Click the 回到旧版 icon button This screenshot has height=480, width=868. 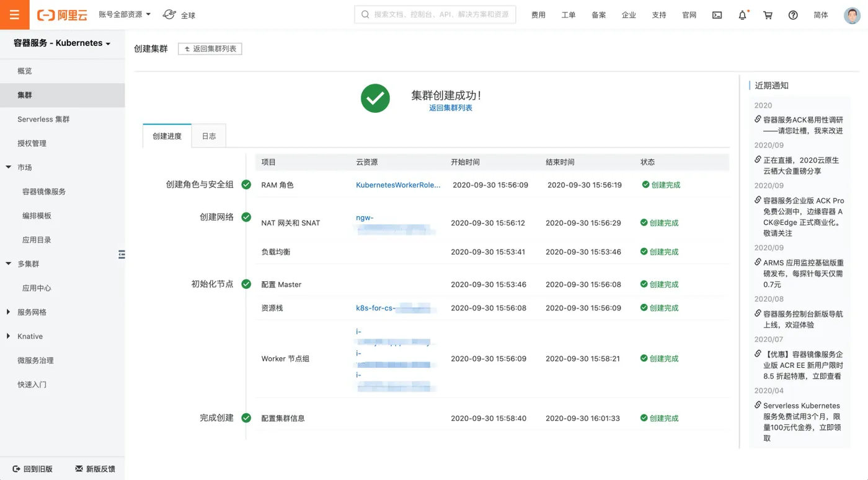[x=32, y=469]
